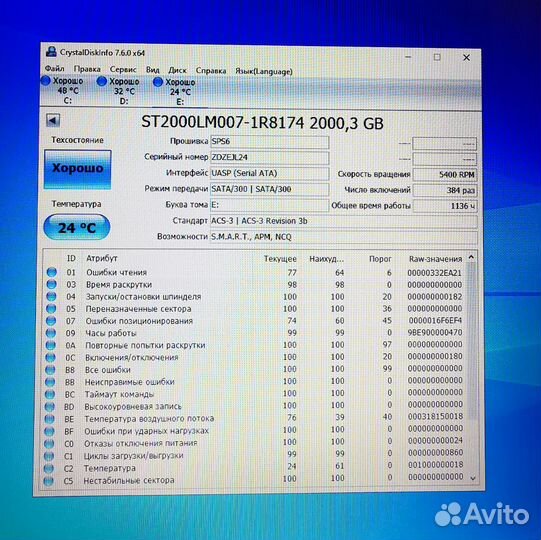Image resolution: width=541 pixels, height=540 pixels.
Task: Click the Атрибут column header
Action: click(x=102, y=258)
